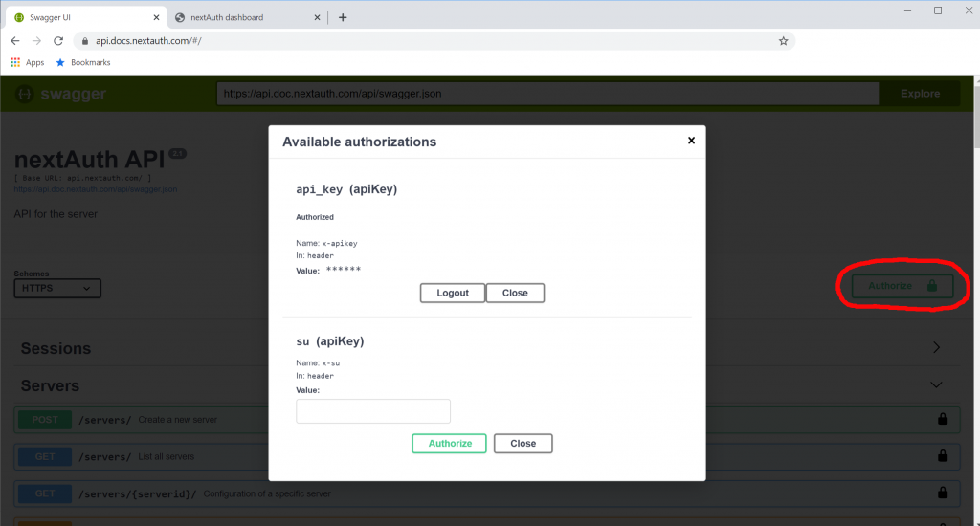980x526 pixels.
Task: Click the api_key (apiKey) heading
Action: [346, 189]
